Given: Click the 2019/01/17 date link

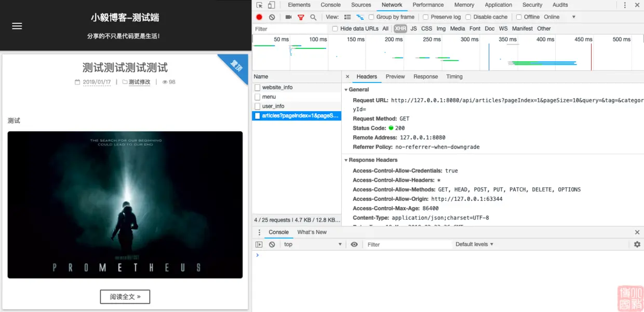Looking at the screenshot, I should [x=97, y=82].
